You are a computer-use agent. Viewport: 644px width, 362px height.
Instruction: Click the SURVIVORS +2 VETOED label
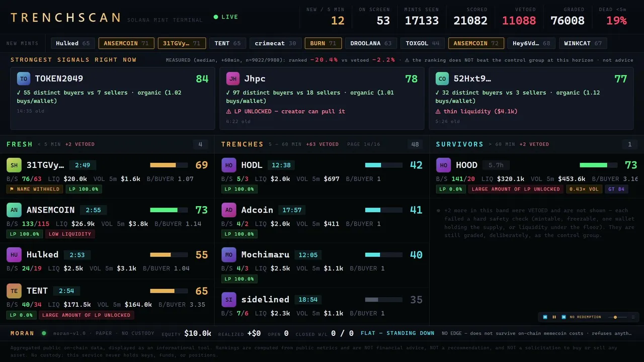pyautogui.click(x=534, y=144)
